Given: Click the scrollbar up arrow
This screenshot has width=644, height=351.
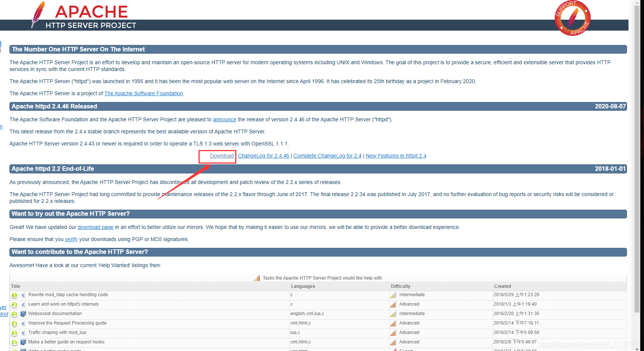Looking at the screenshot, I should tap(637, 2).
